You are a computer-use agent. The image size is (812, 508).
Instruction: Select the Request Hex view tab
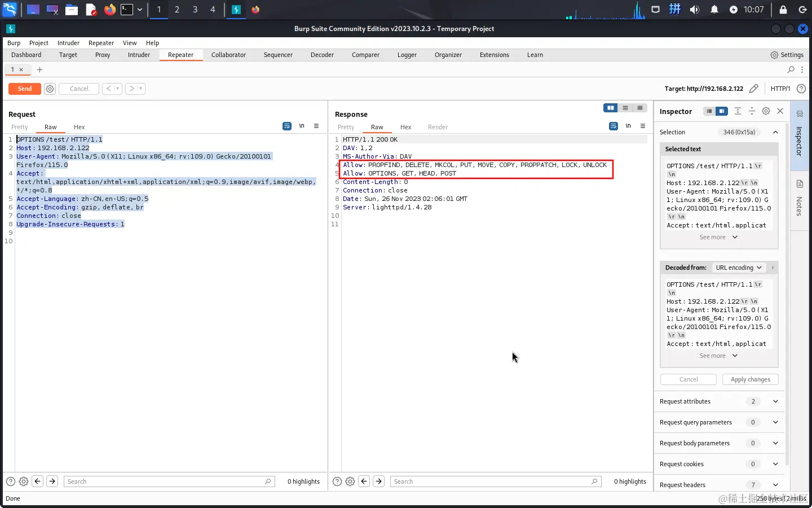point(79,127)
